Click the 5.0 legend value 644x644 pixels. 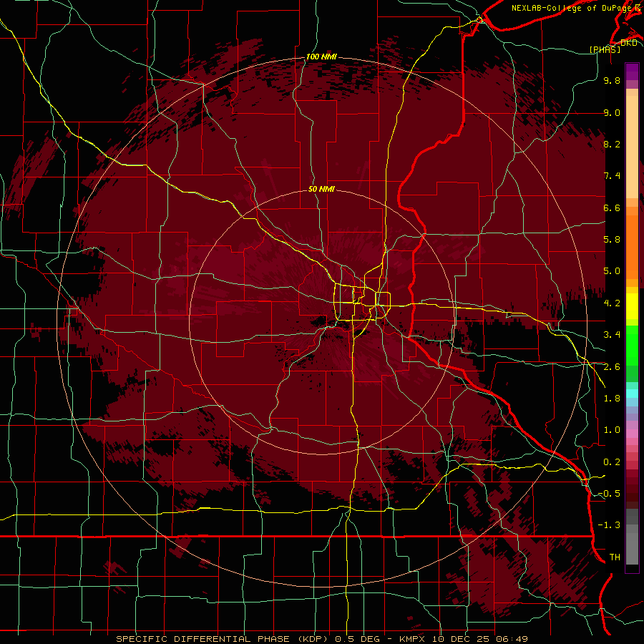coord(612,271)
